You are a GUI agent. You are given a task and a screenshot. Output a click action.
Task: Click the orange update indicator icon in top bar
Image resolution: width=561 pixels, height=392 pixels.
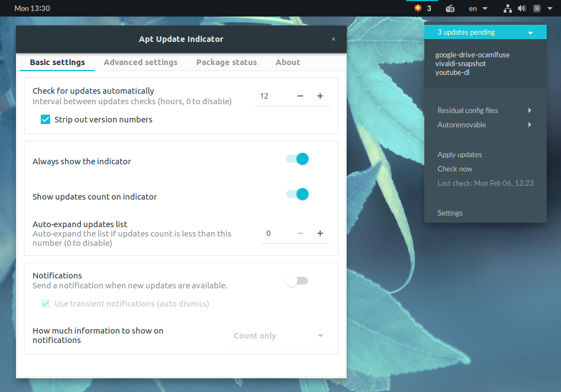pos(418,8)
